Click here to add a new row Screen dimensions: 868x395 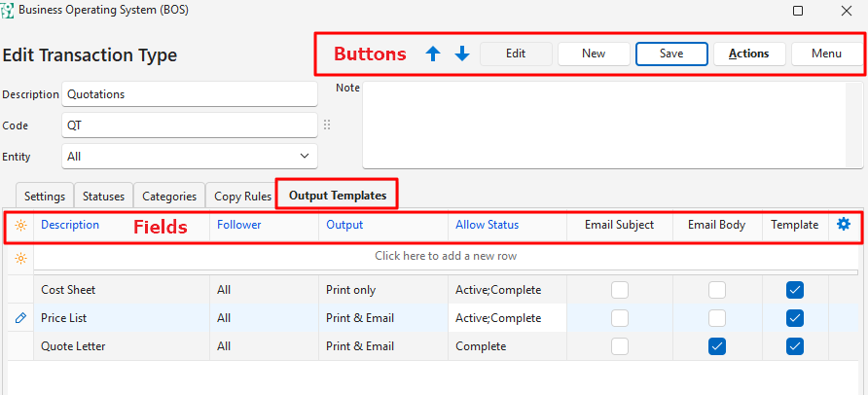[446, 257]
